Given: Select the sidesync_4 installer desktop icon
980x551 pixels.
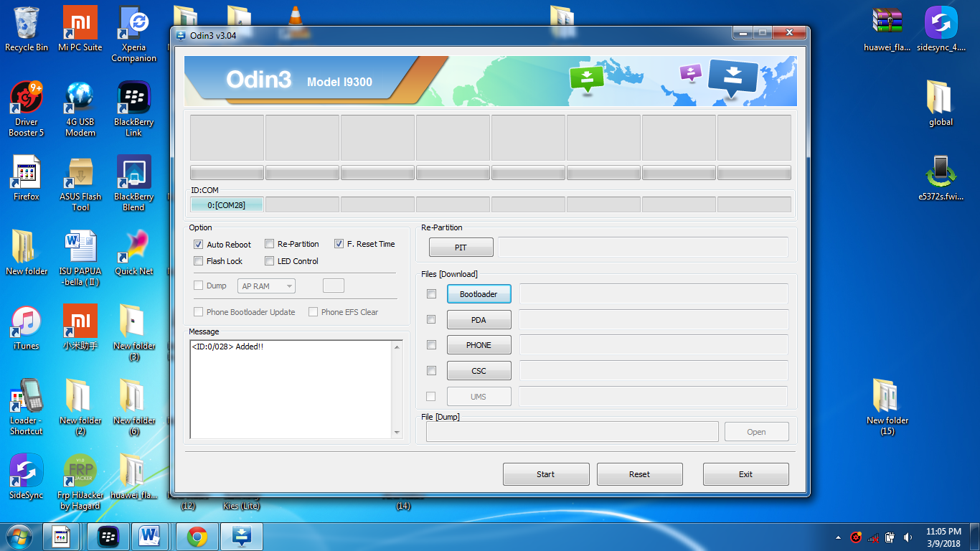Looking at the screenshot, I should tap(941, 29).
